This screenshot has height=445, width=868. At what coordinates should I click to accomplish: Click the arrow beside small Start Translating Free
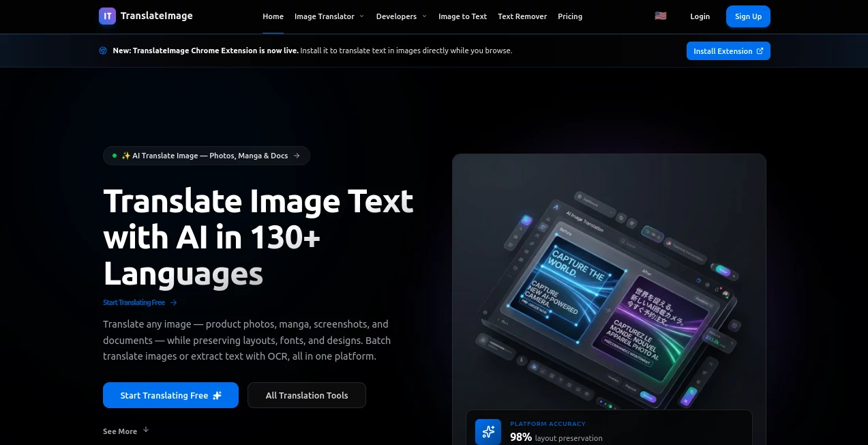click(174, 302)
